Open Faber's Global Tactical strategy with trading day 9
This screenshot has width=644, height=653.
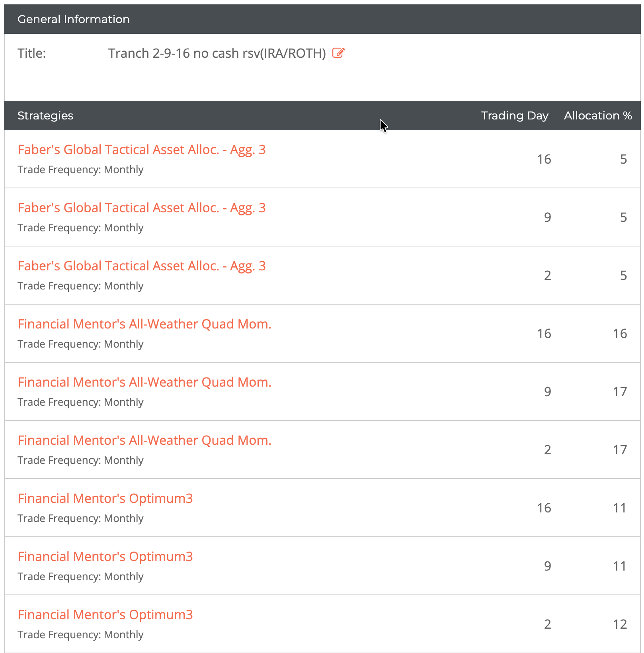[x=141, y=208]
